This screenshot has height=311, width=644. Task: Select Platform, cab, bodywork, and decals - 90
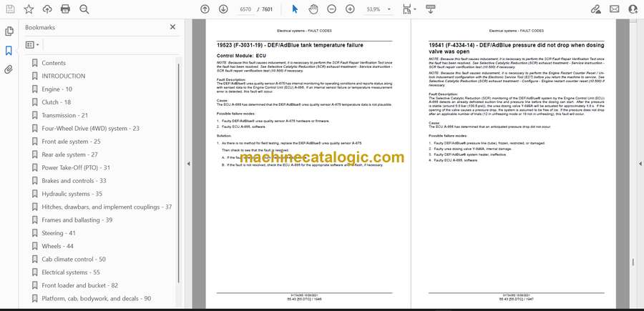coord(97,299)
